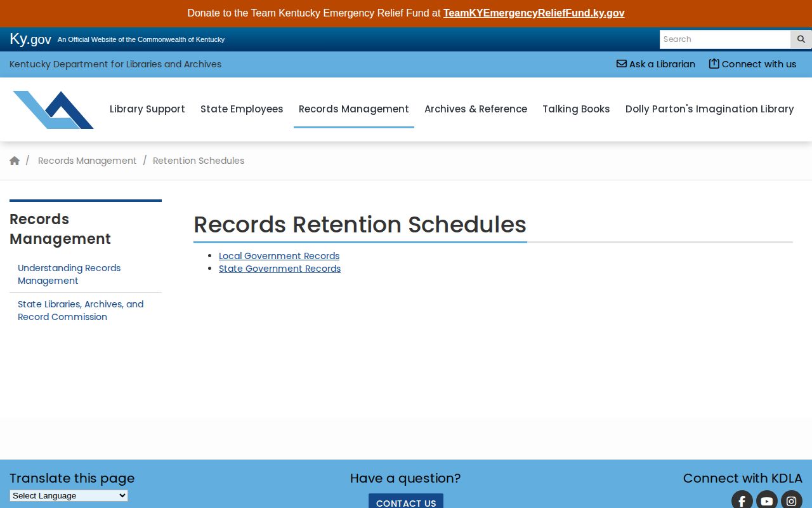This screenshot has width=812, height=508.
Task: Click the Ky.gov header link
Action: (x=30, y=39)
